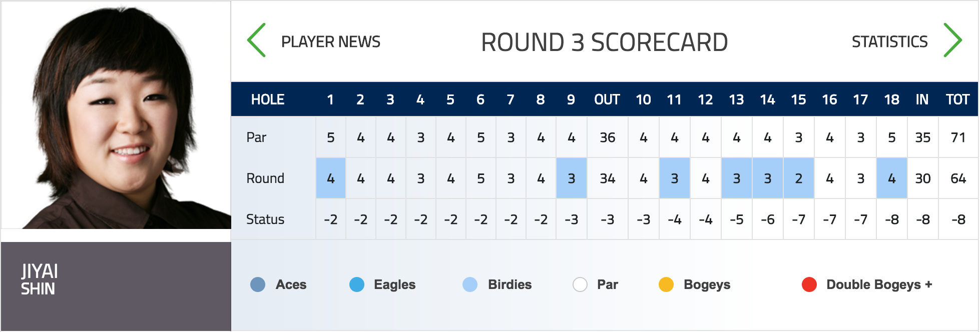This screenshot has height=332, width=980.
Task: Open the Player News link
Action: pyautogui.click(x=331, y=41)
